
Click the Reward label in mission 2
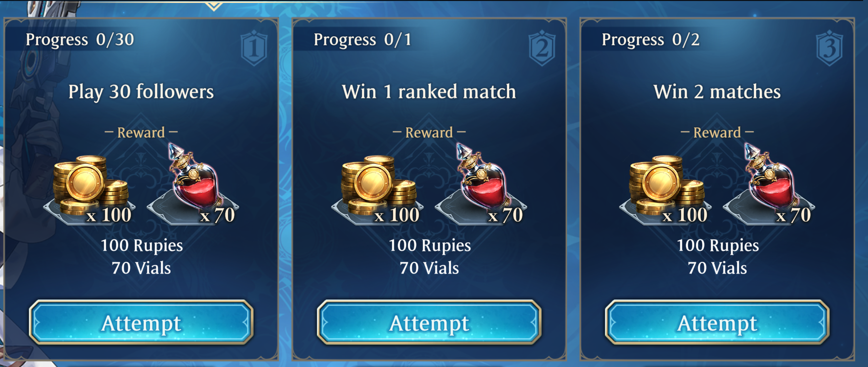tap(429, 132)
